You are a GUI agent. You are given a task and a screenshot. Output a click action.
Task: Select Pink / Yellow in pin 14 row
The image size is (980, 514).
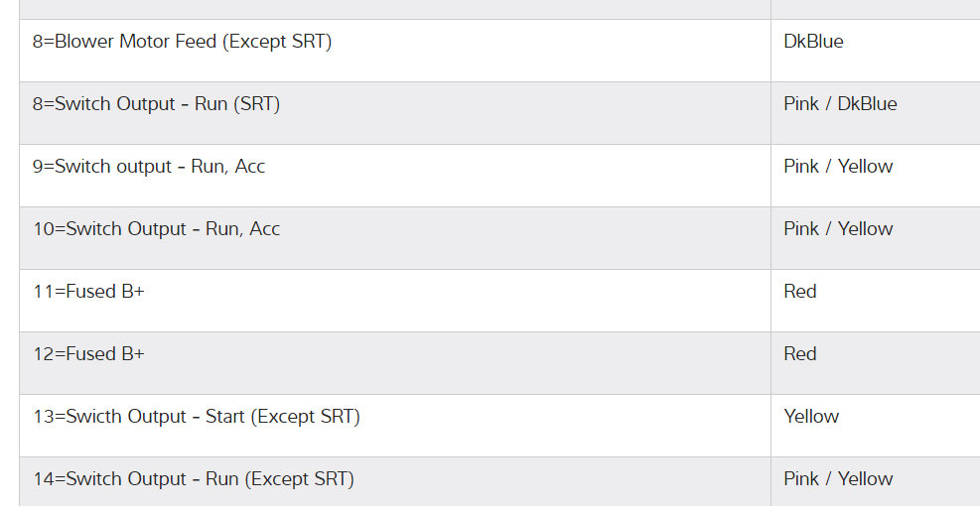[838, 479]
